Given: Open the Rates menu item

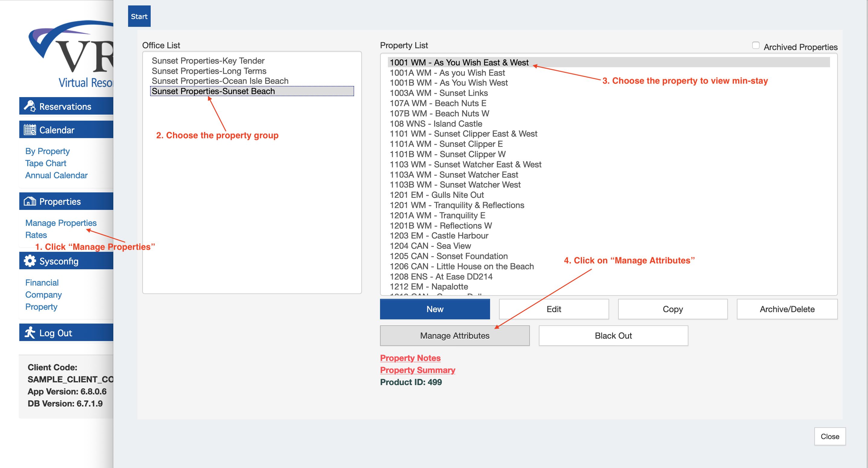Looking at the screenshot, I should tap(36, 235).
